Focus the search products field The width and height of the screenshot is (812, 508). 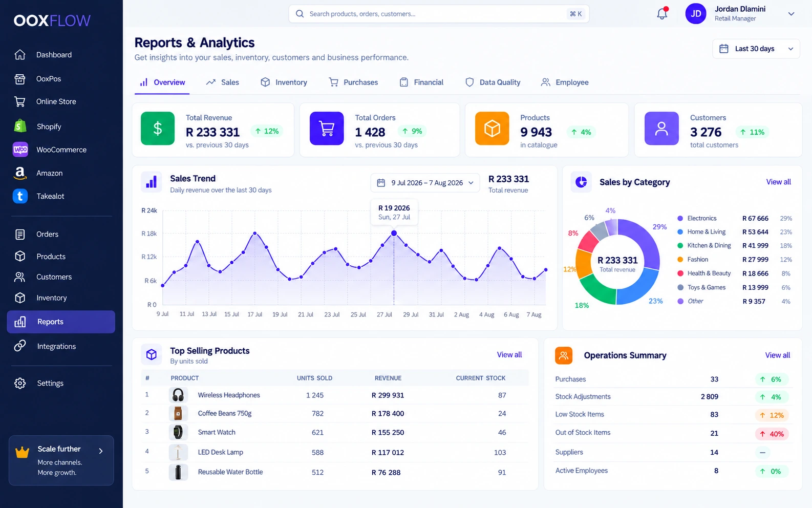pos(439,14)
